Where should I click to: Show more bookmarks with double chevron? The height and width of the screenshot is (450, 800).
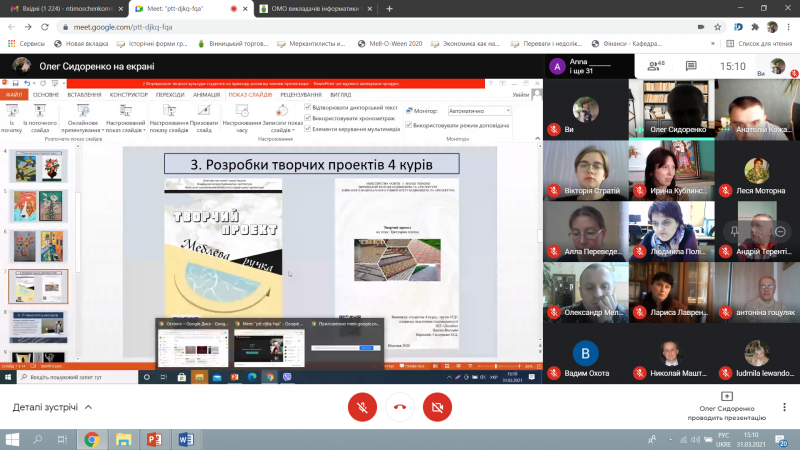[713, 44]
